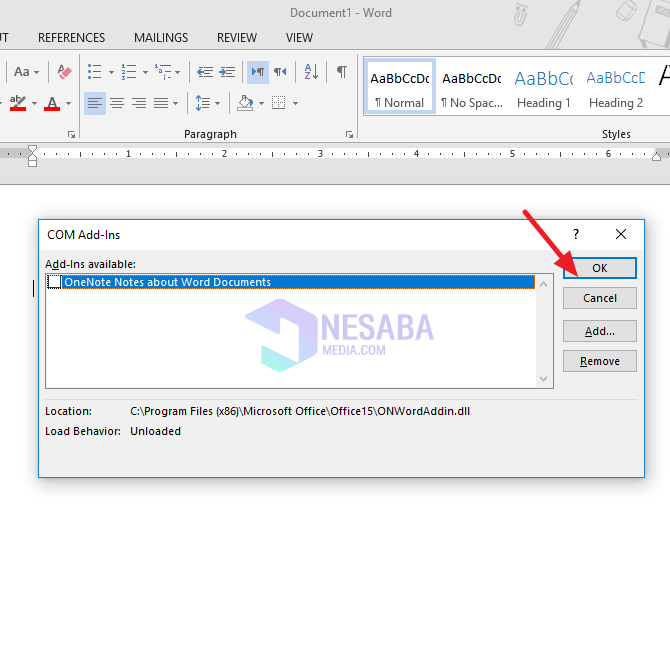Center align the paragraph text
This screenshot has height=670, width=670.
(117, 103)
